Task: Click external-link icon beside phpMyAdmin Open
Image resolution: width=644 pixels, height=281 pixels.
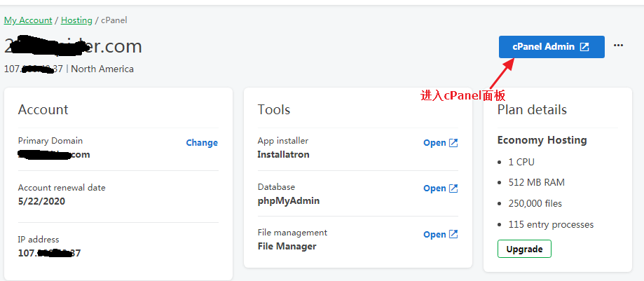Action: pos(453,189)
